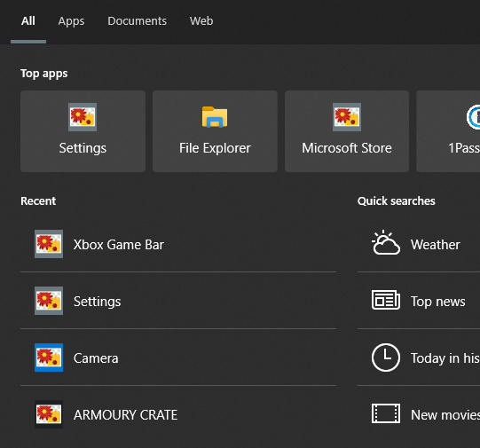Click the Top news newspaper icon
Viewport: 480px width, 448px height.
click(x=386, y=300)
